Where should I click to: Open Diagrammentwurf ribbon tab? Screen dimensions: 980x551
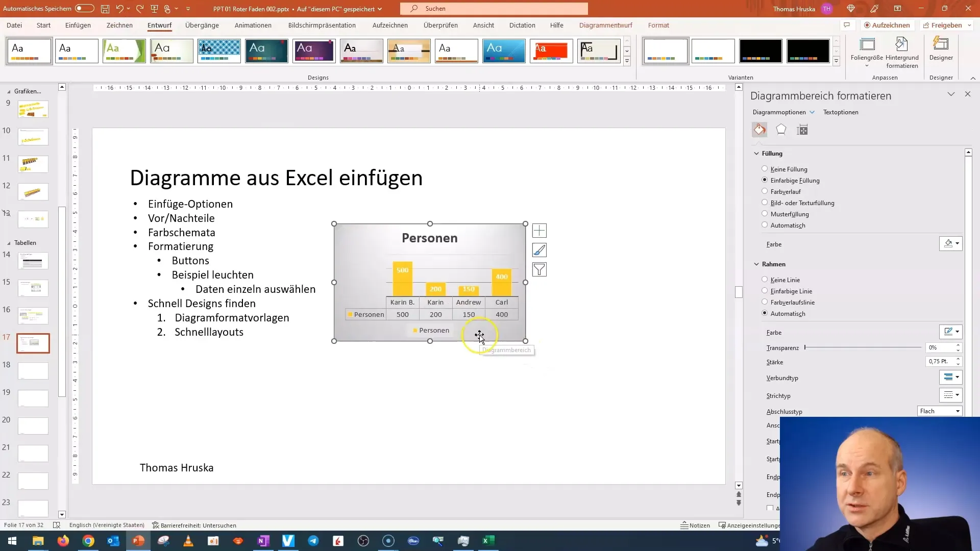click(607, 25)
